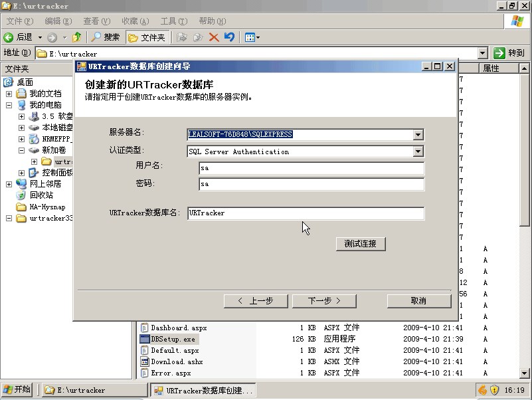
Task: Collapse the New Volume (新加卷) node
Action: click(21, 150)
